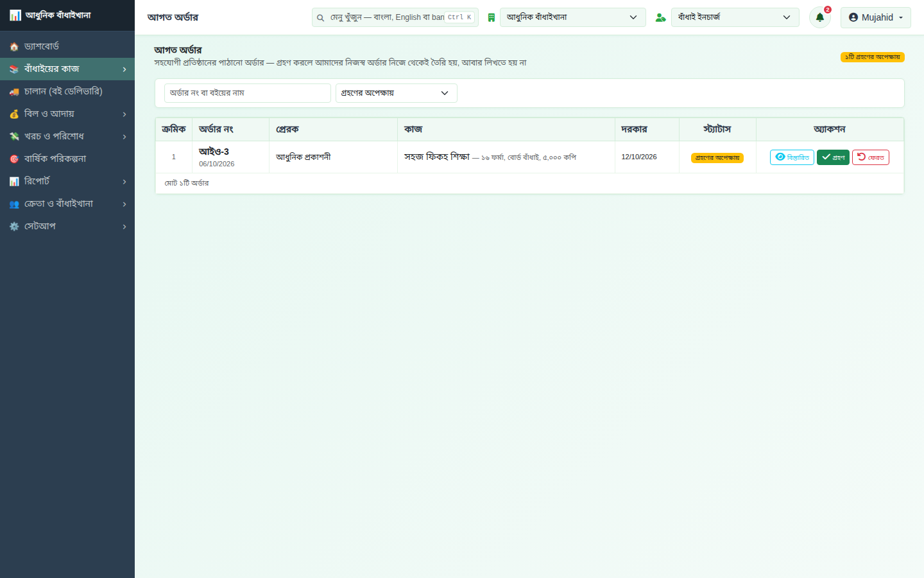Open the গ্রহণের অপেক্ষায় status filter dropdown

[397, 93]
